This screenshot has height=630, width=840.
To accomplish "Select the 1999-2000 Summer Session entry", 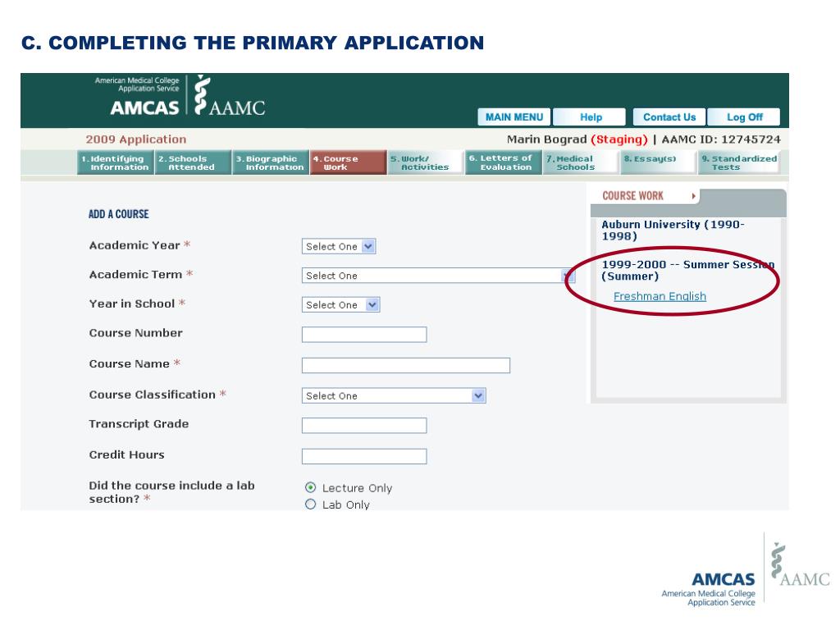I will [x=688, y=271].
